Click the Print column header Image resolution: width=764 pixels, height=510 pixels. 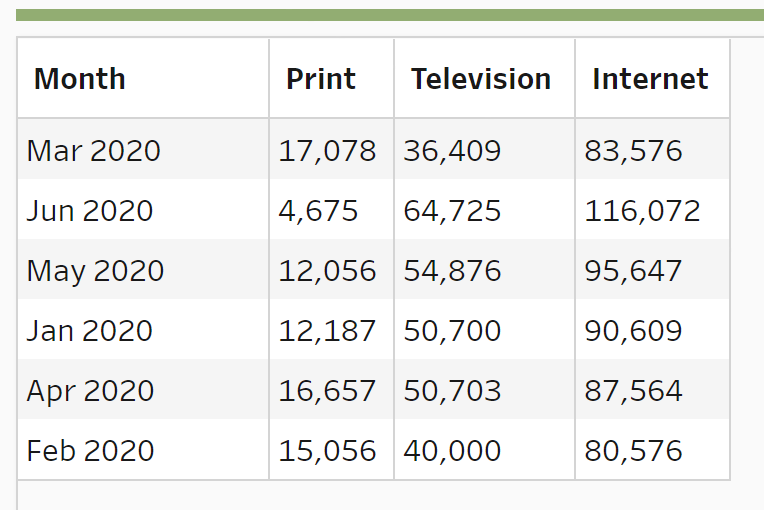pos(321,79)
